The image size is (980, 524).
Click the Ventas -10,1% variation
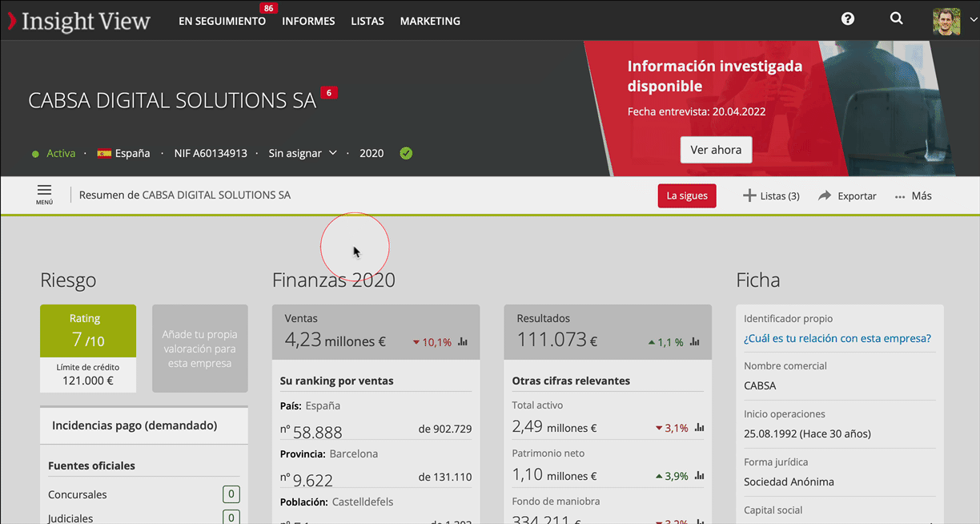[x=432, y=342]
